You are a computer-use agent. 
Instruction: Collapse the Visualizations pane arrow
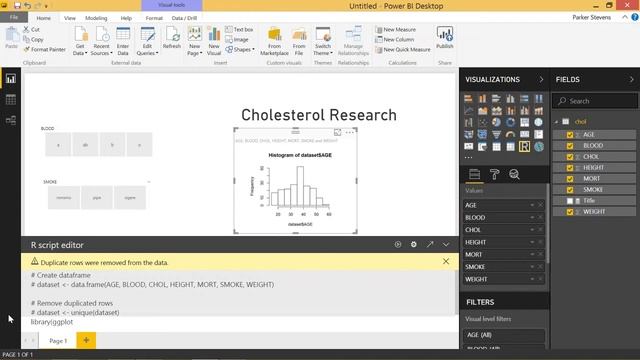541,80
